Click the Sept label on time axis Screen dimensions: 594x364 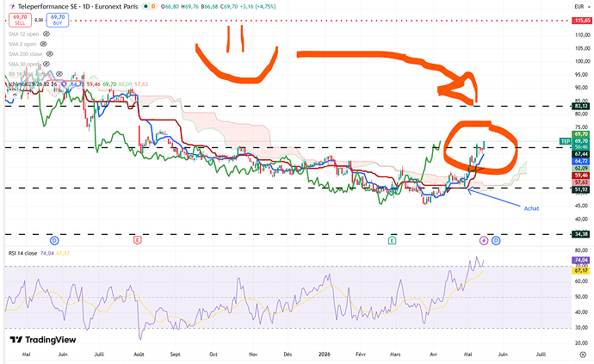[175, 355]
